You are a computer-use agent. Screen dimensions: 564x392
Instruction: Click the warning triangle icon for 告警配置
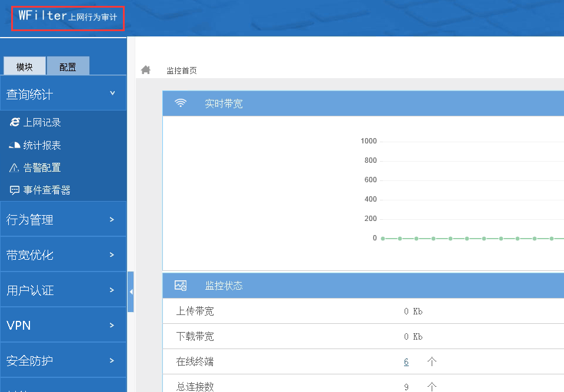(x=15, y=167)
